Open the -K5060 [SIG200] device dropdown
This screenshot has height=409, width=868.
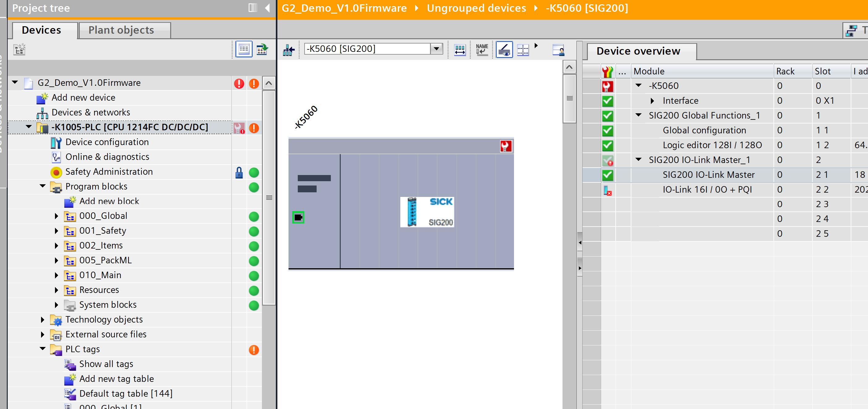pos(436,49)
